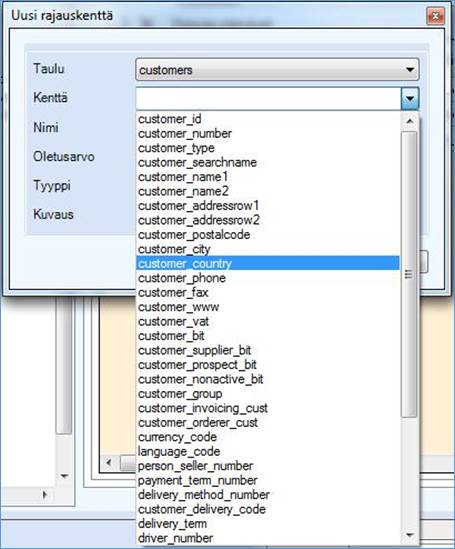Screen dimensions: 455x549
Task: Select customer_searchname entry
Action: [268, 162]
